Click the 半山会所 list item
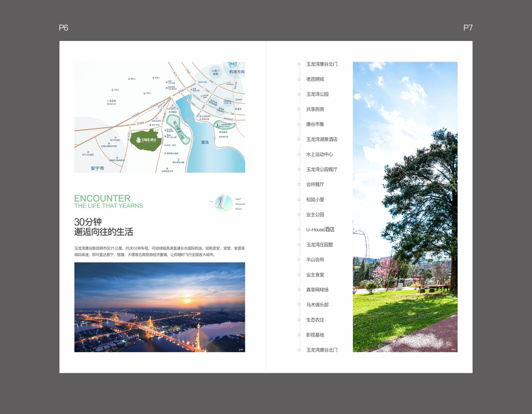Image resolution: width=532 pixels, height=414 pixels. pos(315,260)
